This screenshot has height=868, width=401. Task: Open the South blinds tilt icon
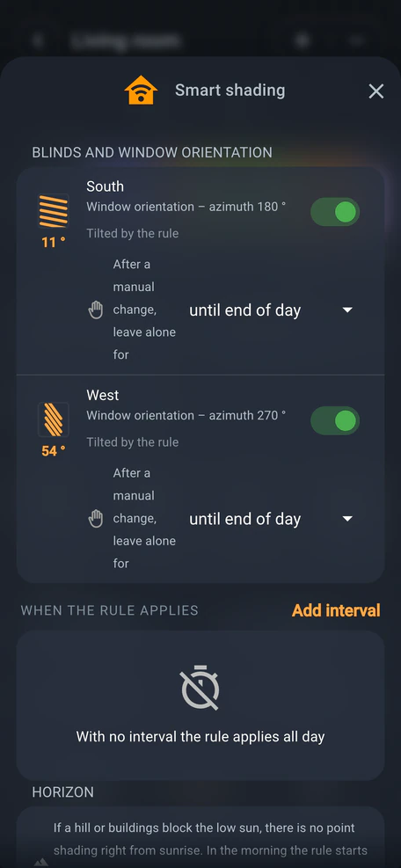[x=53, y=211]
